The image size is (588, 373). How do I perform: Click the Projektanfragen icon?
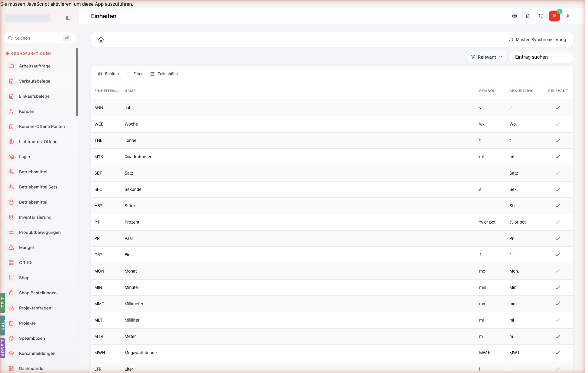click(11, 308)
